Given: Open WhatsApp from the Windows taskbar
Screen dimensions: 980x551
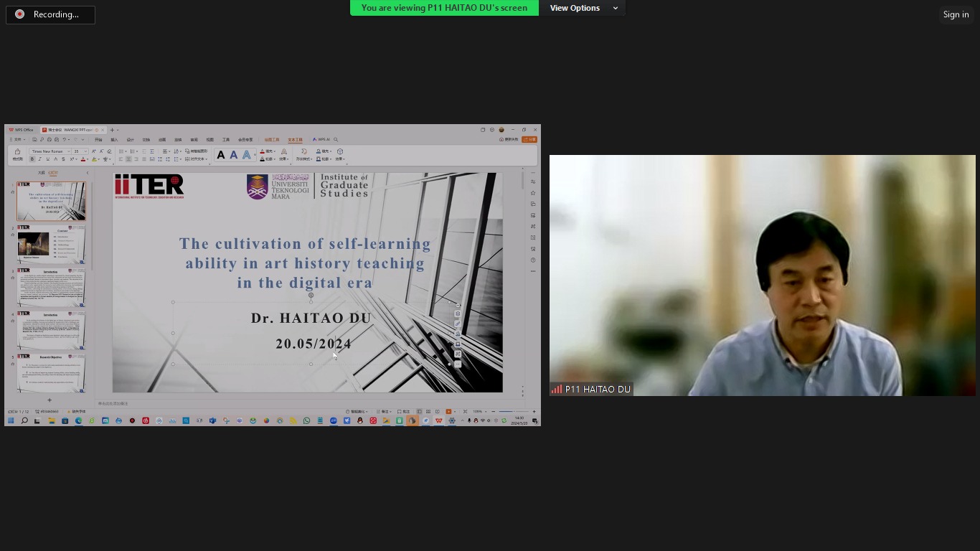Looking at the screenshot, I should pyautogui.click(x=306, y=420).
